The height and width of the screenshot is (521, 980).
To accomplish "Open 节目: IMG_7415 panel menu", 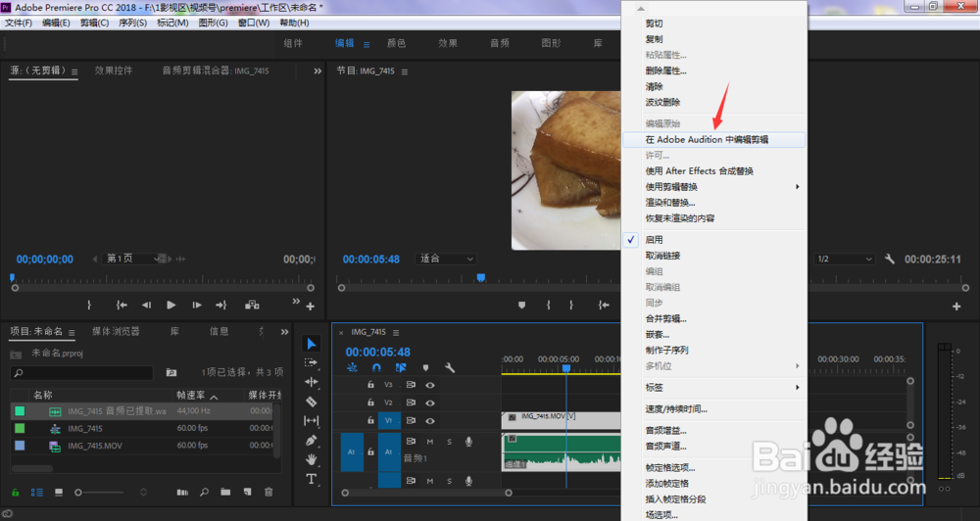I will pos(405,71).
